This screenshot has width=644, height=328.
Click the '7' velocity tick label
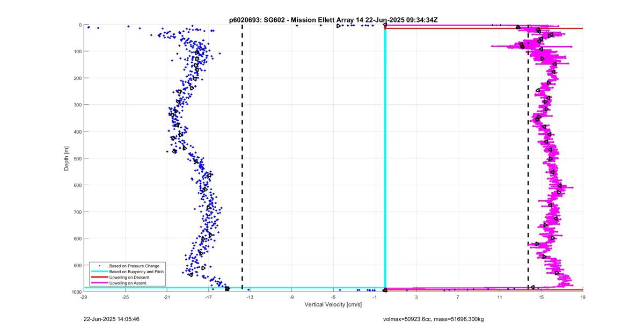458,297
